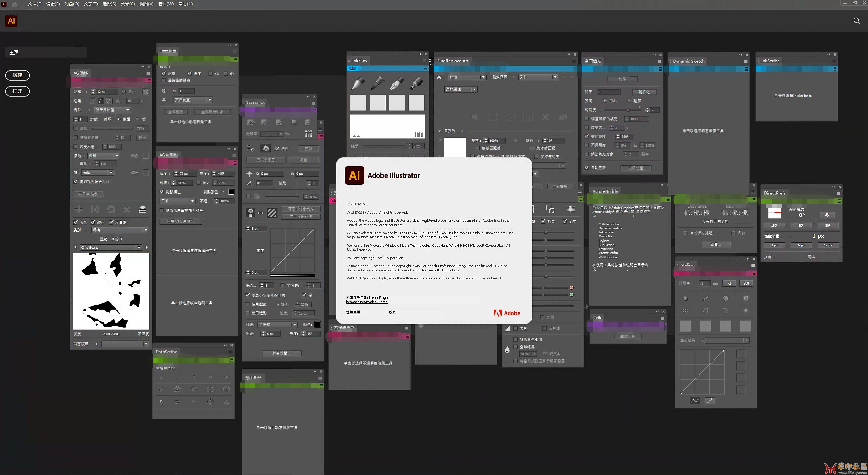This screenshot has width=868, height=475.
Task: Click the search magnifier icon at top right
Action: pyautogui.click(x=856, y=21)
